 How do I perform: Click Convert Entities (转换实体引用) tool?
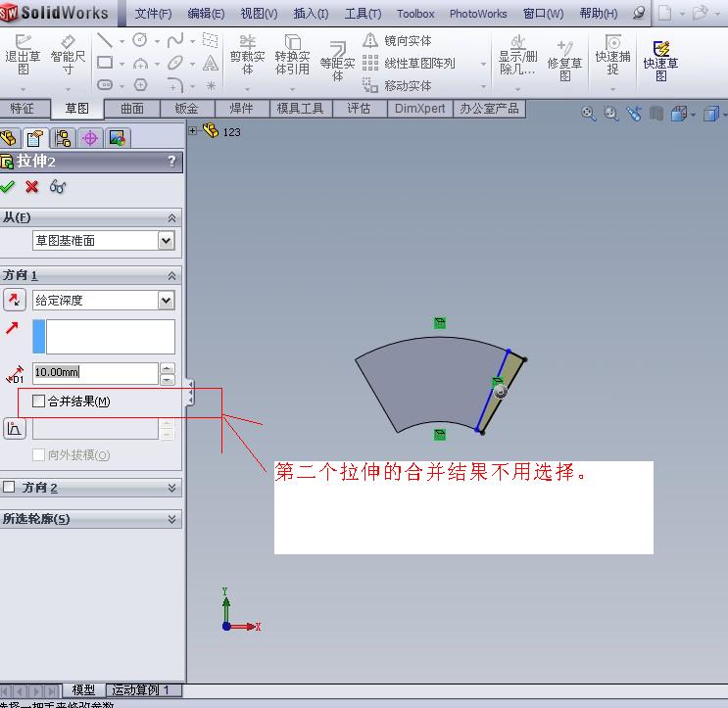[x=292, y=55]
